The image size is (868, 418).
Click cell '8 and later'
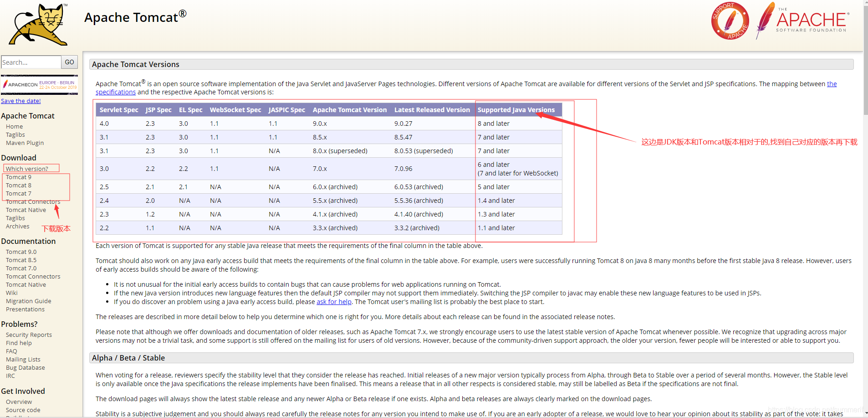click(x=494, y=124)
